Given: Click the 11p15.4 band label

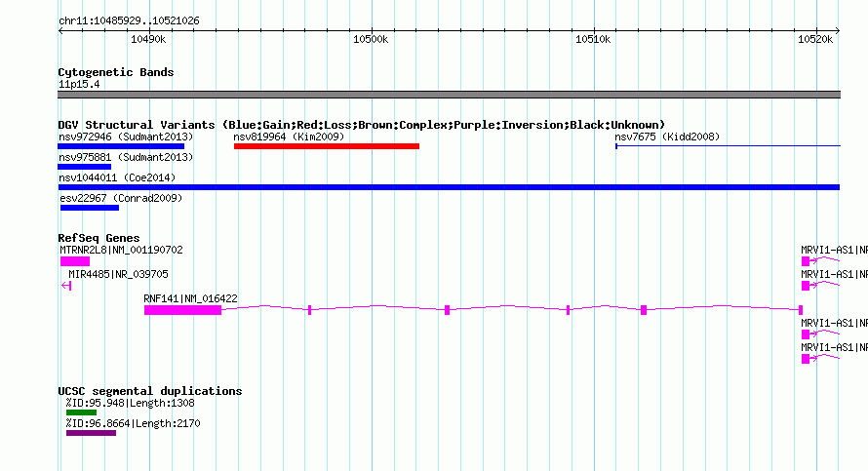Looking at the screenshot, I should pyautogui.click(x=79, y=84).
